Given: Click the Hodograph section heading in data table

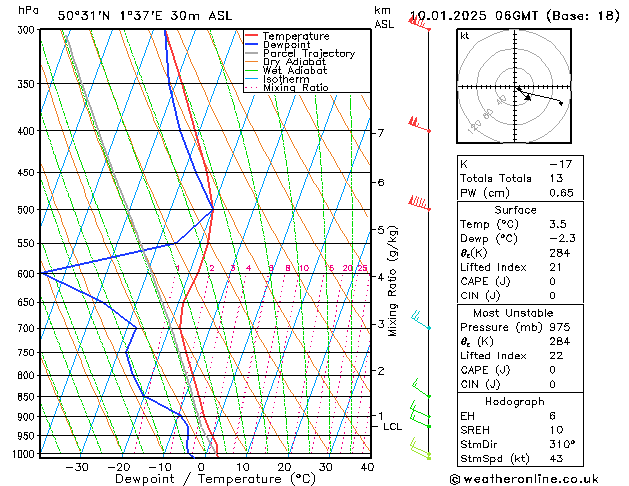Looking at the screenshot, I should (515, 401).
